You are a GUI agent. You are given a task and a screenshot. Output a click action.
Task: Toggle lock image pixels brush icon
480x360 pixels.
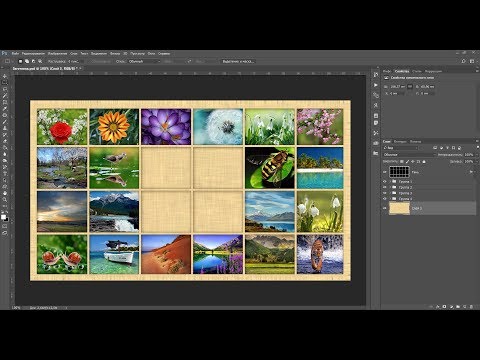407,162
